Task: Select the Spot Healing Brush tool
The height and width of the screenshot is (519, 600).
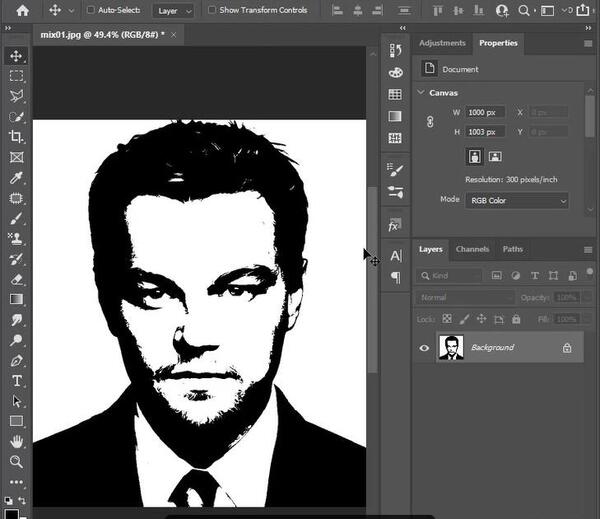Action: point(16,198)
